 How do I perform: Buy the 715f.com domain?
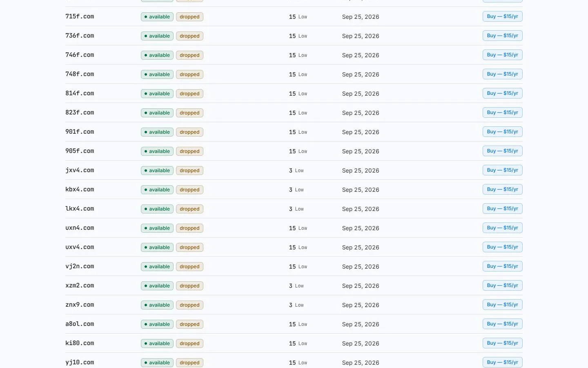tap(502, 16)
